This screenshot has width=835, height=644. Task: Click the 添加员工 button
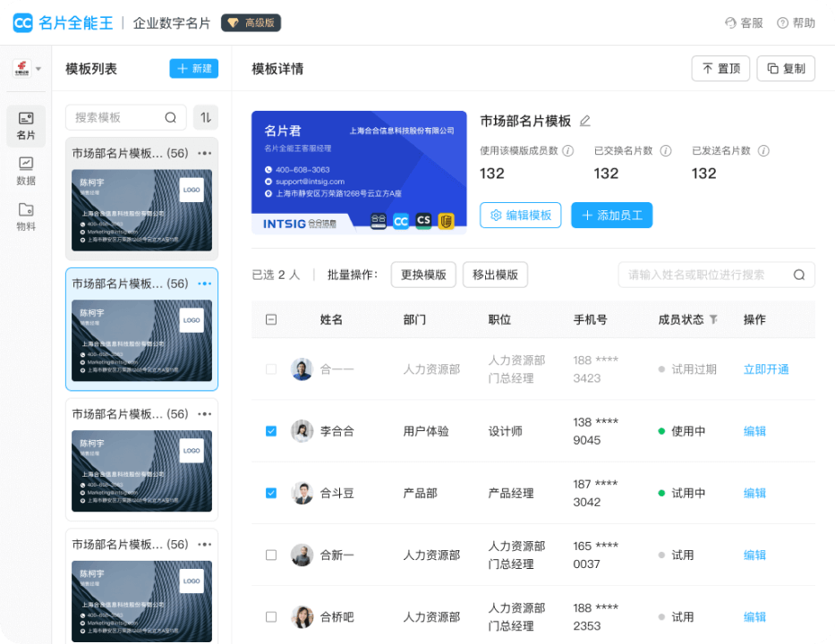point(612,215)
